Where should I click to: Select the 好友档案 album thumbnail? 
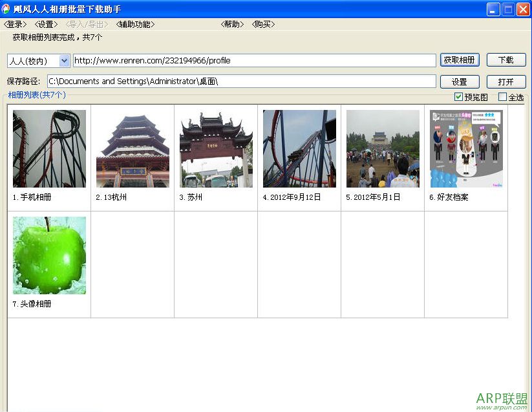tap(466, 149)
